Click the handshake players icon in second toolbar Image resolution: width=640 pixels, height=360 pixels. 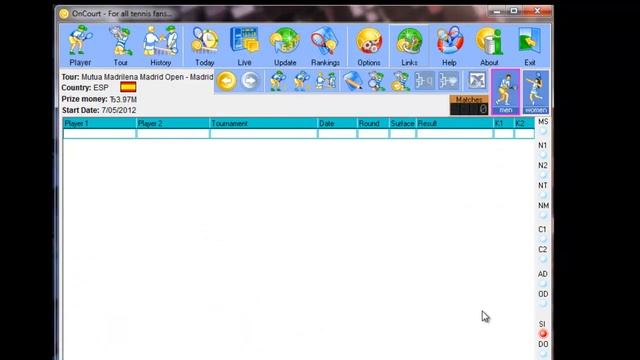tap(326, 81)
